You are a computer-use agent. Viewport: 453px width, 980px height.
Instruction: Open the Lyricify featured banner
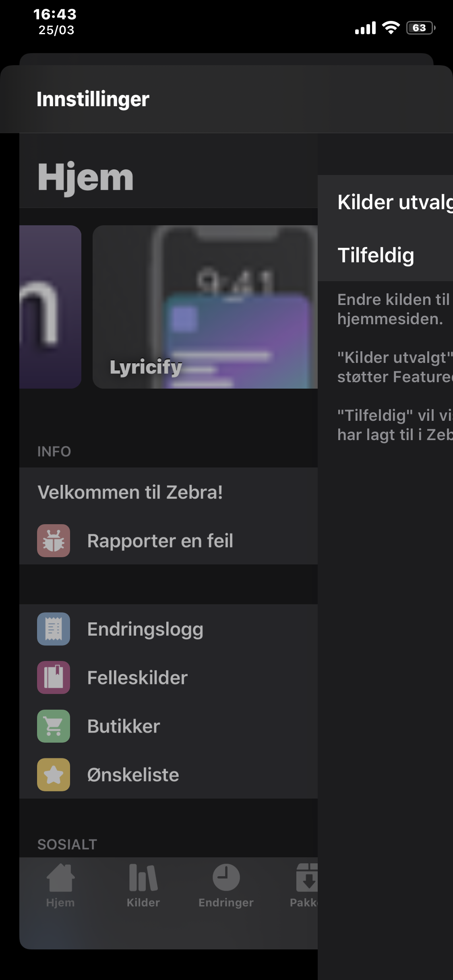point(205,307)
